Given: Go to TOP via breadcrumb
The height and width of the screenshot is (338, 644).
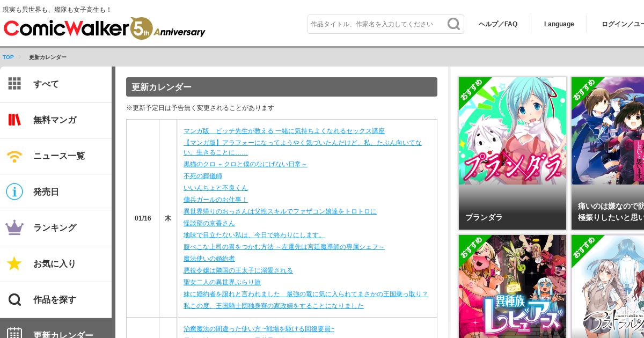Looking at the screenshot, I should coord(8,57).
